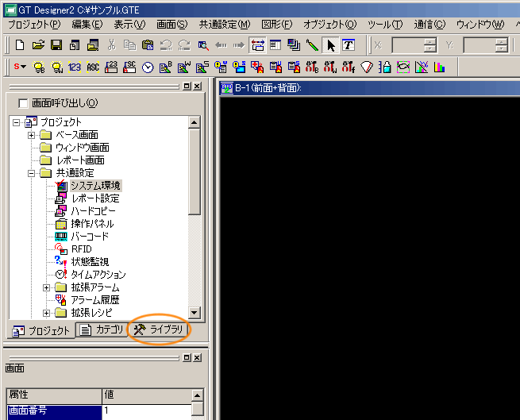Collapse the 共通設定 tree node
This screenshot has height=420, width=520.
(x=32, y=173)
